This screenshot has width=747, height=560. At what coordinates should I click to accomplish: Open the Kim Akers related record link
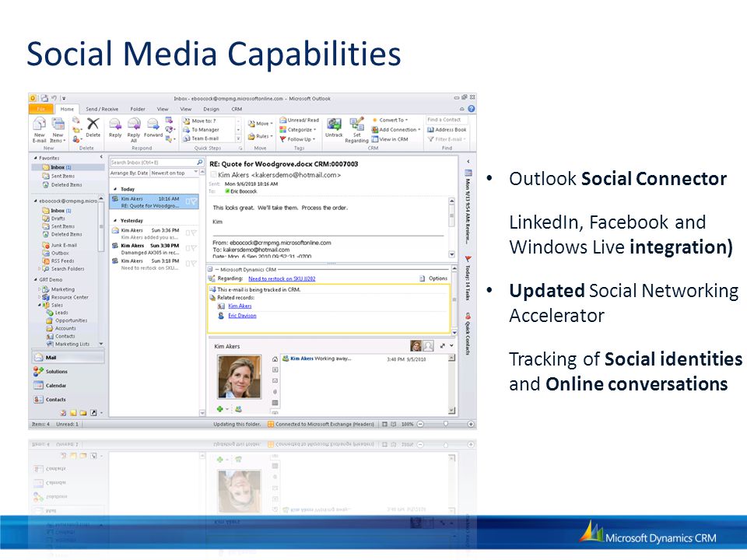click(x=240, y=306)
